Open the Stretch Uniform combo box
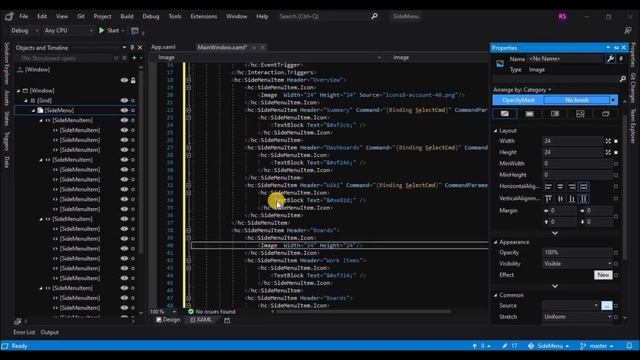The height and width of the screenshot is (360, 640). pos(578,317)
